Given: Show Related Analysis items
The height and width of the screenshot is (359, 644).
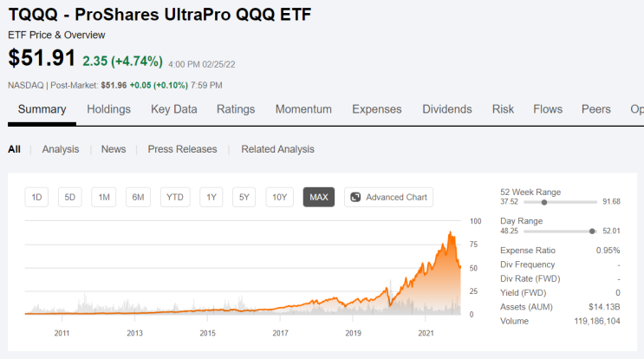Looking at the screenshot, I should [277, 149].
